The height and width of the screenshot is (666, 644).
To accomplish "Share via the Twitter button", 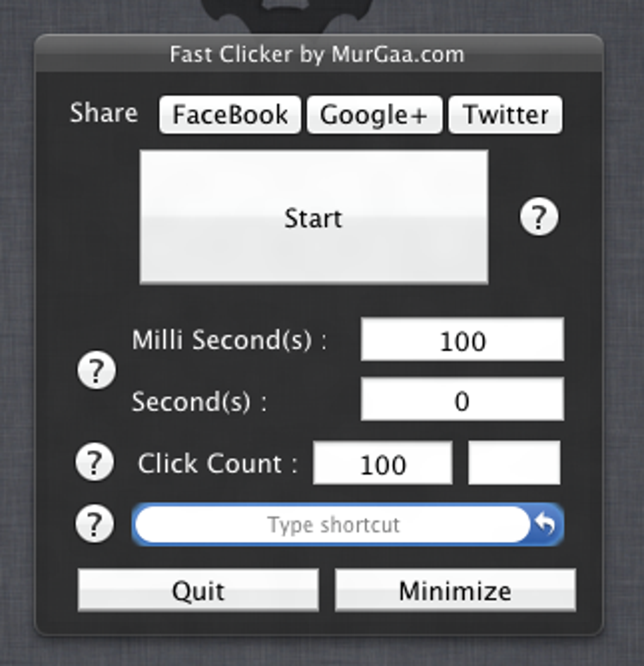I will [x=505, y=115].
